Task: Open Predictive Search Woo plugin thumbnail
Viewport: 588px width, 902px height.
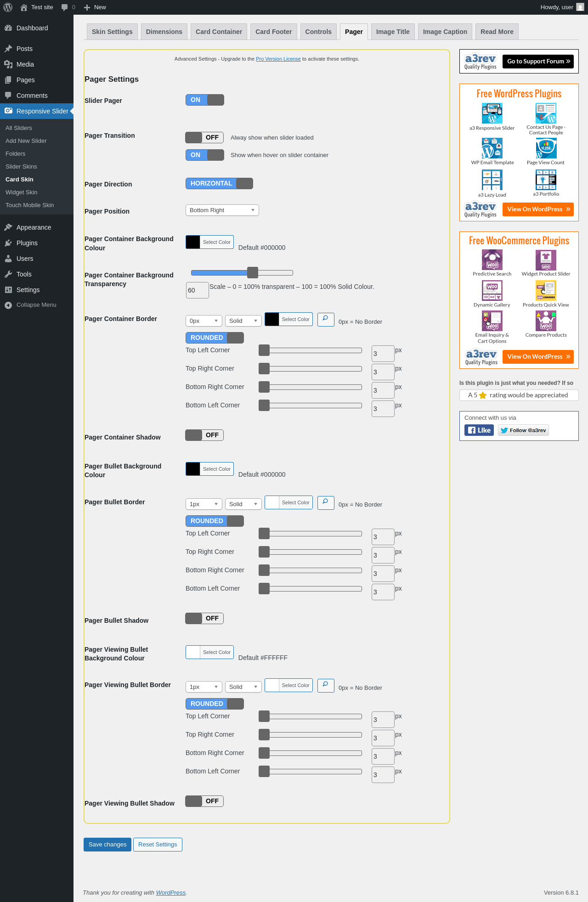Action: (492, 260)
